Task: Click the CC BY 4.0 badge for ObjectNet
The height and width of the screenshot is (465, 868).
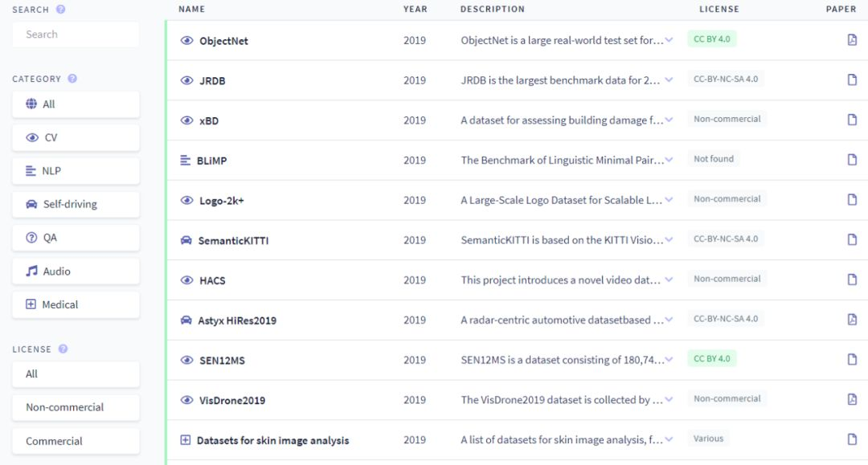Action: [712, 39]
